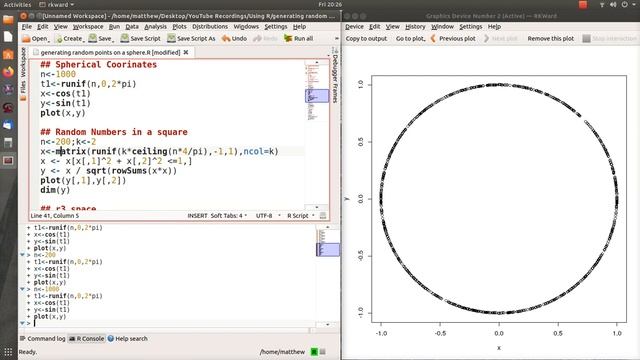Click the R console minimap scrollbar

pos(328,250)
